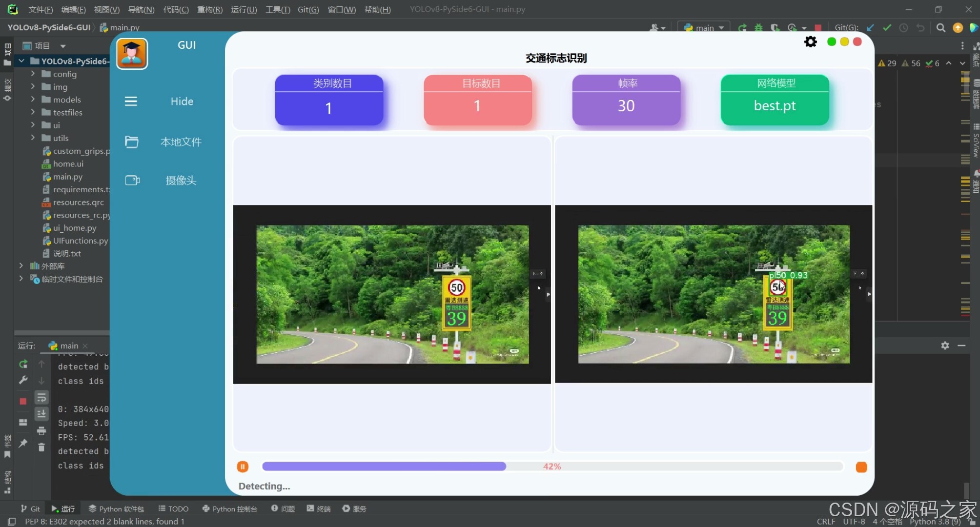Open UIFunctions.py in project tree
The image size is (980, 527).
click(80, 241)
